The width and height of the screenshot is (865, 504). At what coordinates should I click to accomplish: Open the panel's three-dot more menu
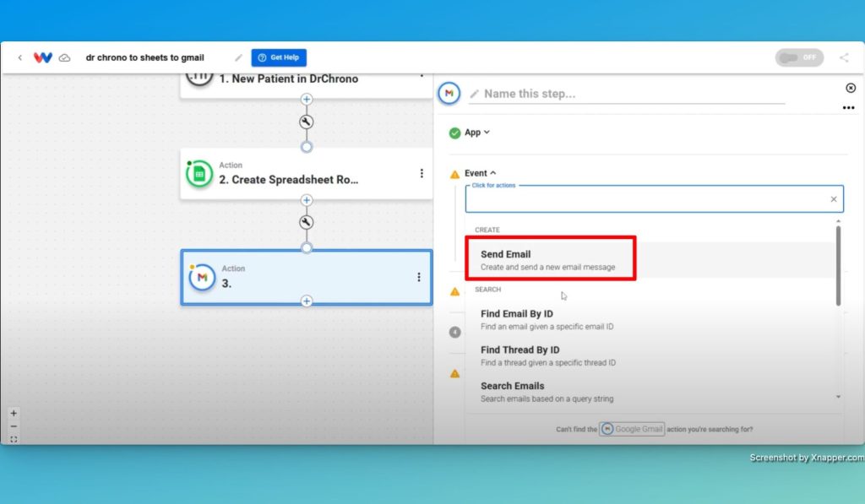(x=848, y=107)
